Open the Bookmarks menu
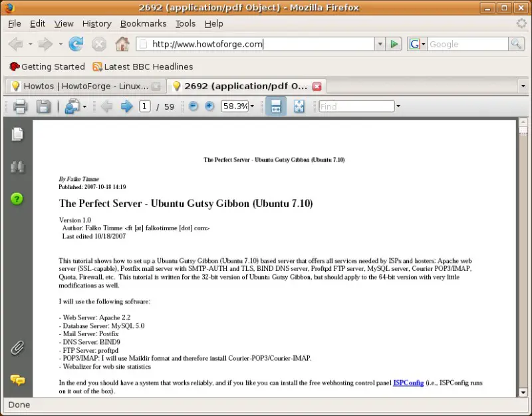532x416 pixels. click(x=143, y=23)
